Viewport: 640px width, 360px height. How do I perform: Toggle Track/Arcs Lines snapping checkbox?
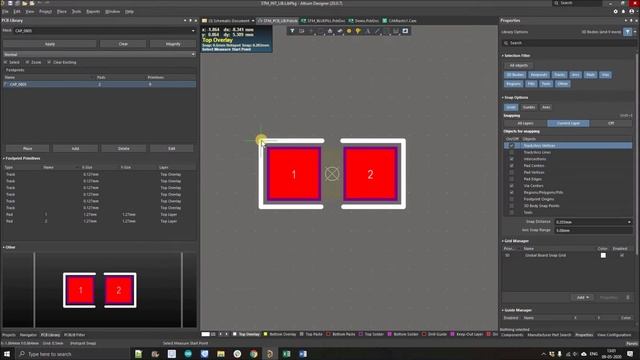[511, 152]
